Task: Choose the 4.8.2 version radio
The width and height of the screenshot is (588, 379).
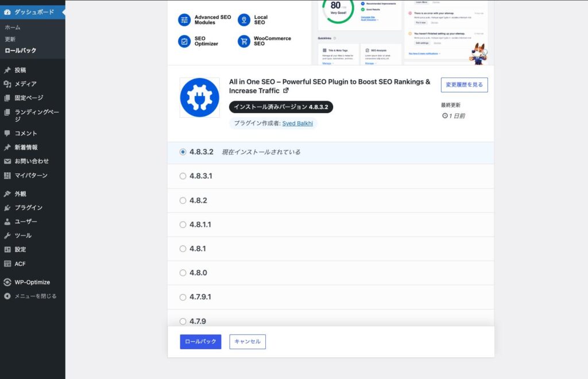Action: point(183,200)
